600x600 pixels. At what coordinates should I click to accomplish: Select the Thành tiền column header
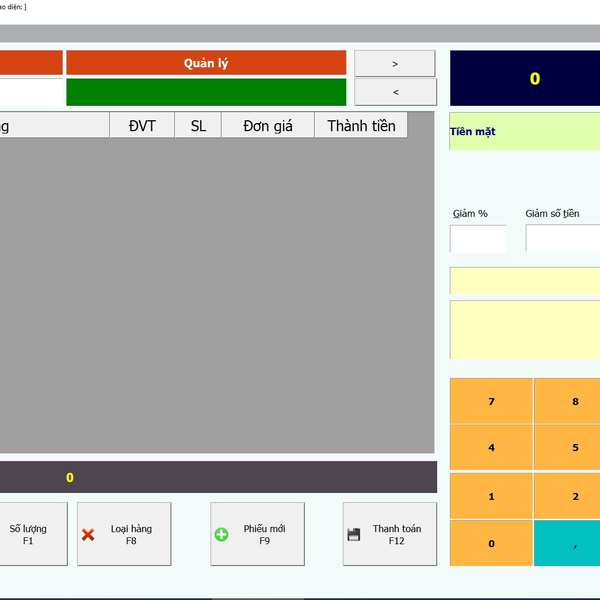pos(361,125)
